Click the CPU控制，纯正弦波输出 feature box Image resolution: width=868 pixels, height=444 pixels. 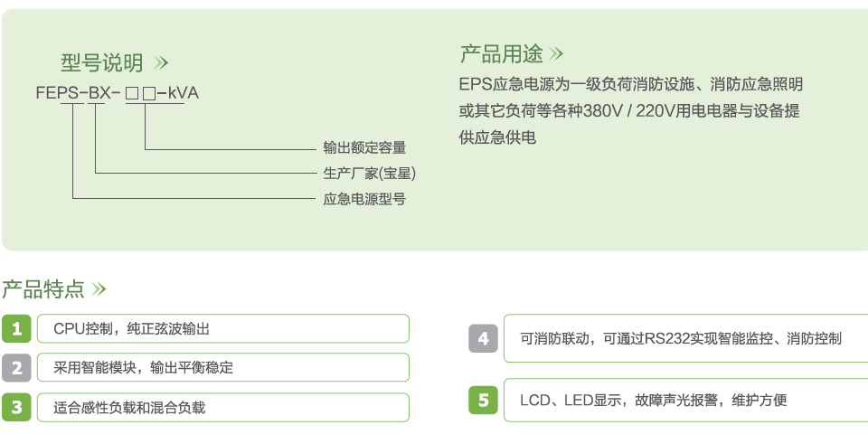click(223, 329)
